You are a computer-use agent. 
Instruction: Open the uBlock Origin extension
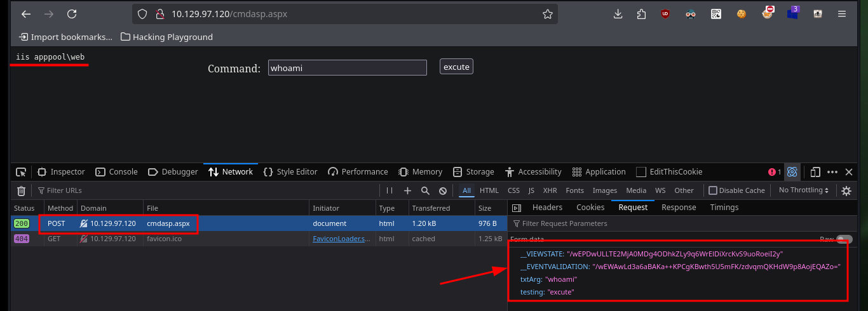[665, 14]
